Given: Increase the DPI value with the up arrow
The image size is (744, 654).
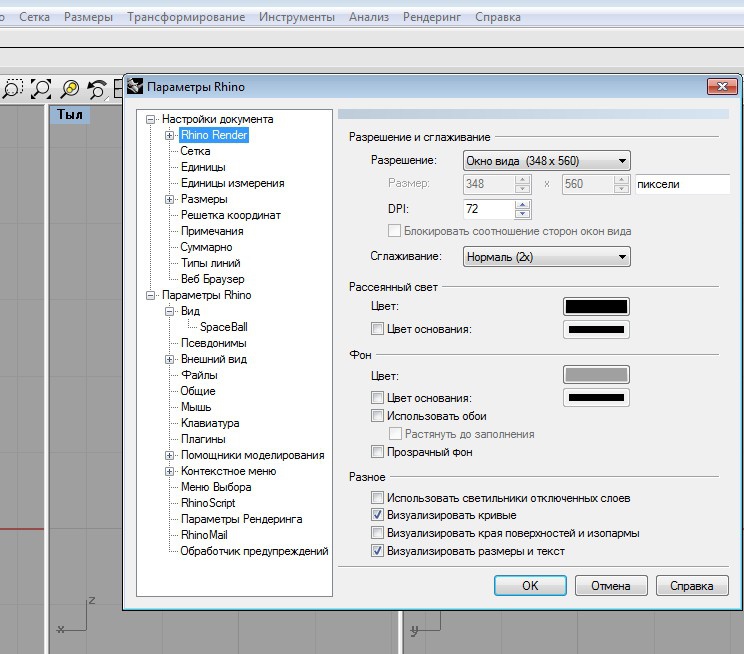Looking at the screenshot, I should [522, 205].
